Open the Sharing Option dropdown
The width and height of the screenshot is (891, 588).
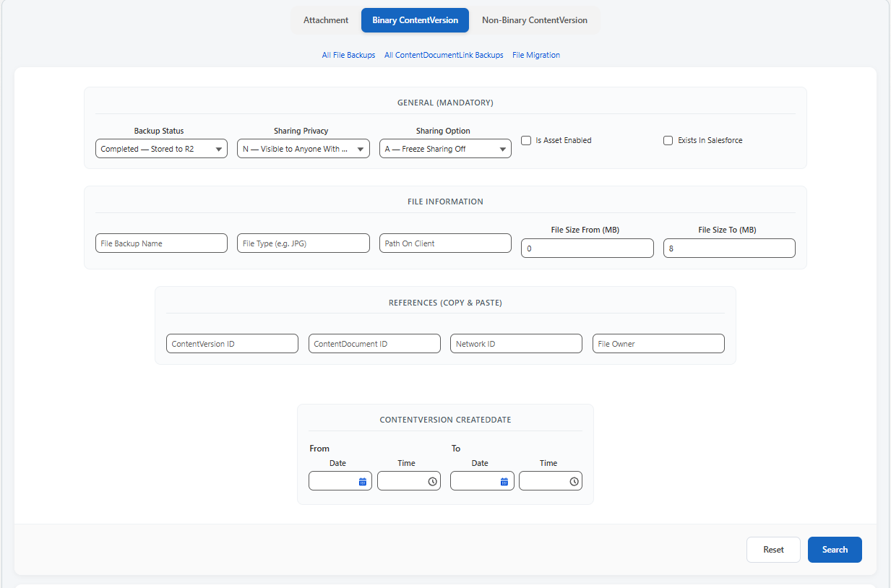(x=445, y=149)
